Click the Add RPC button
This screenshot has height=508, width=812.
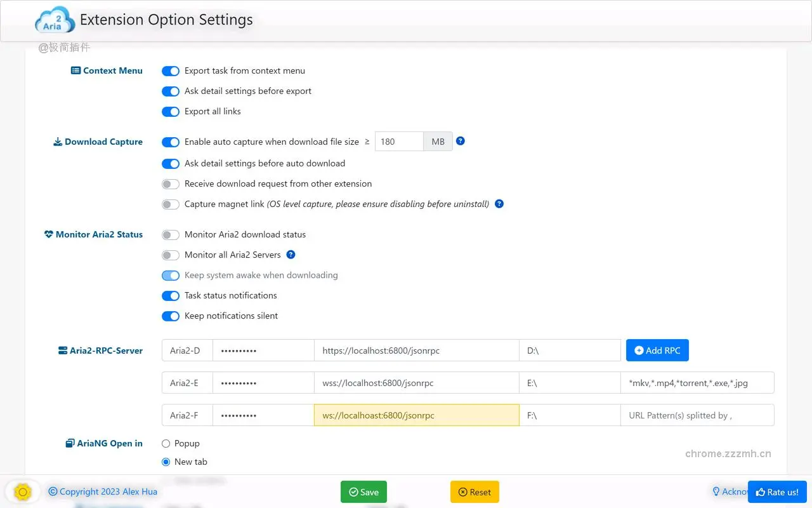coord(657,351)
